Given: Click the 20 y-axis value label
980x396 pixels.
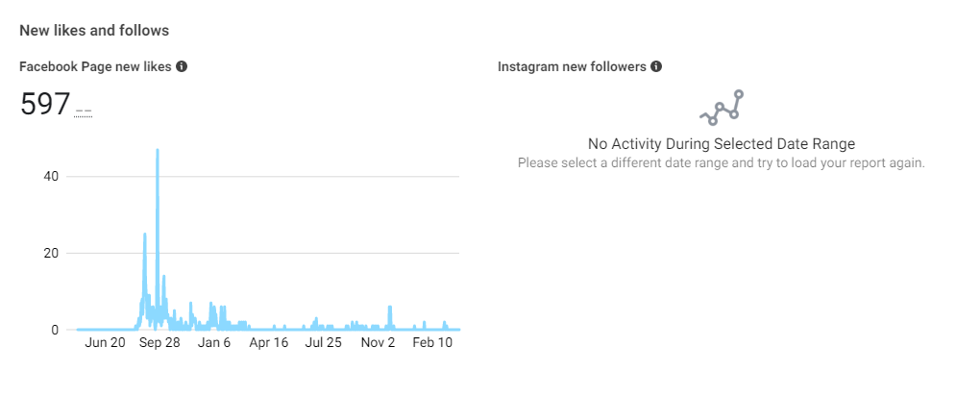Looking at the screenshot, I should click(50, 253).
